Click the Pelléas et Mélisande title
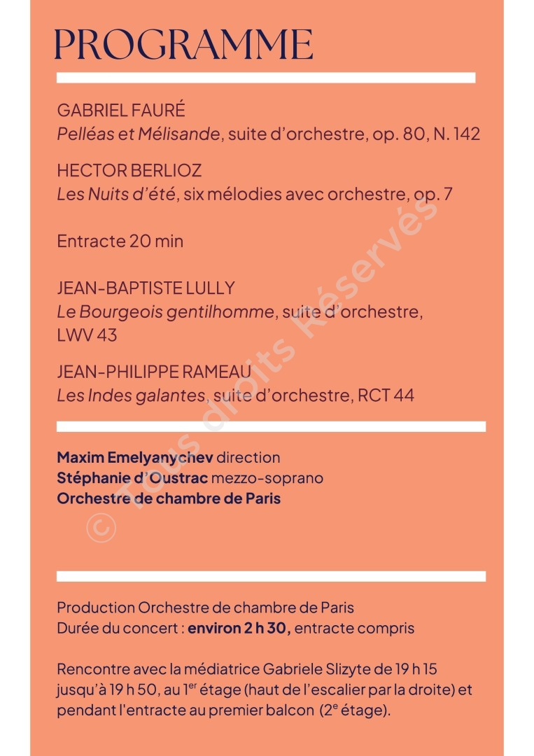Viewport: 534px width, 756px height. tap(139, 134)
